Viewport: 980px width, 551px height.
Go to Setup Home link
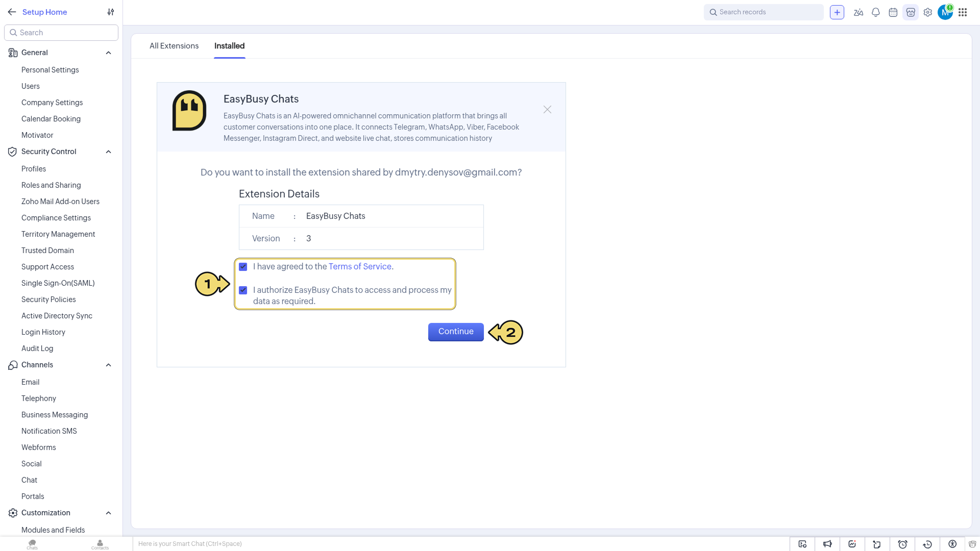click(x=44, y=12)
